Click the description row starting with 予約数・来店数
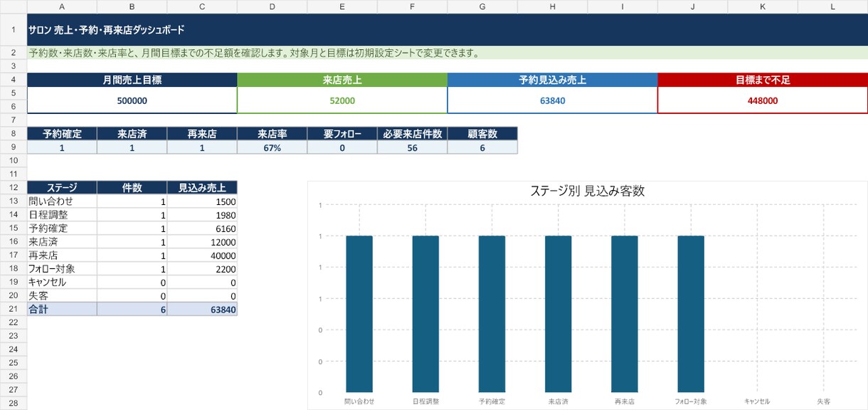 (448, 53)
